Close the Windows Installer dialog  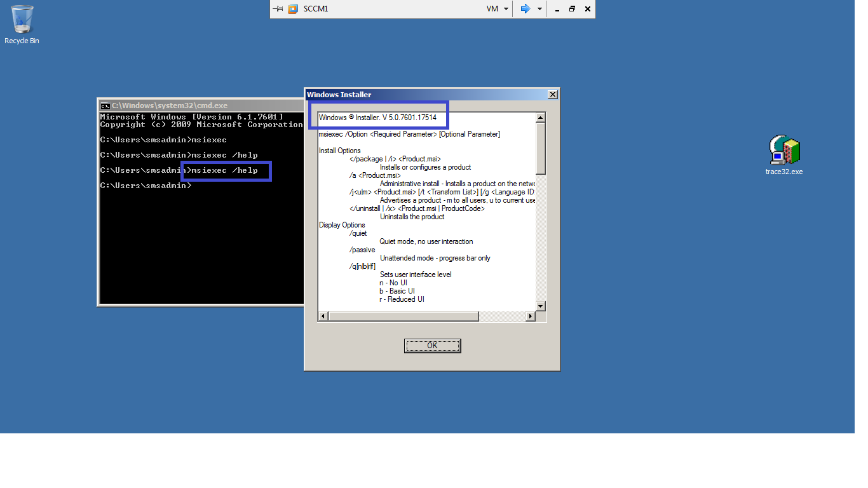point(553,95)
